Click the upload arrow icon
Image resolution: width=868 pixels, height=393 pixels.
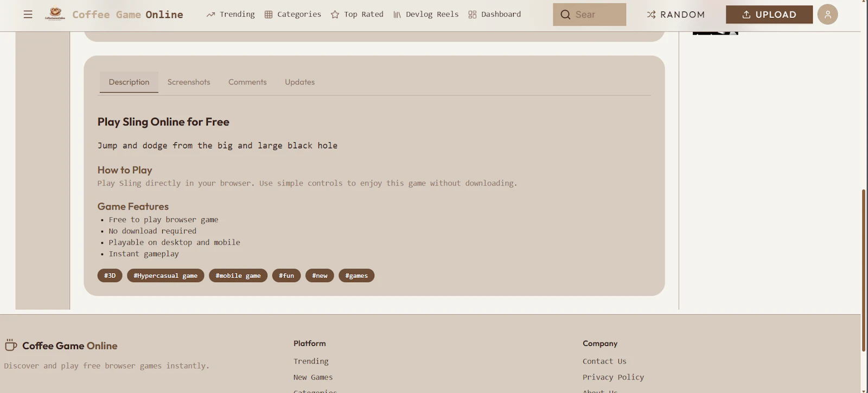(746, 15)
